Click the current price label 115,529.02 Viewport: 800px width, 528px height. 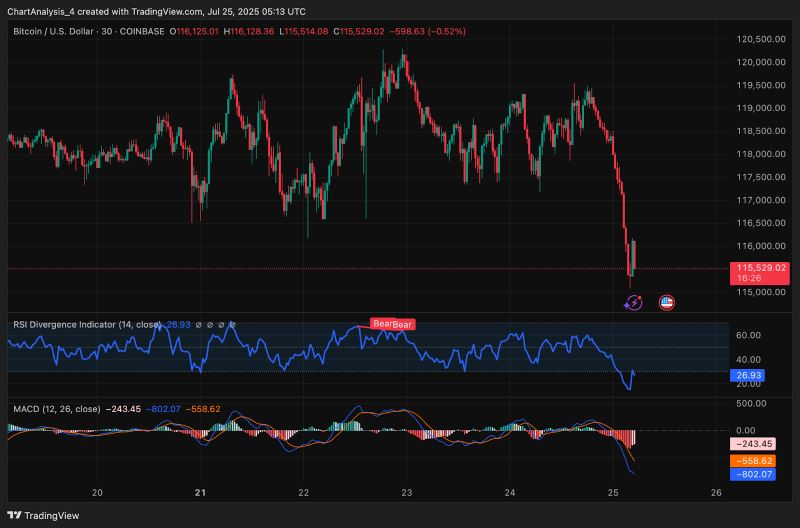pos(762,268)
